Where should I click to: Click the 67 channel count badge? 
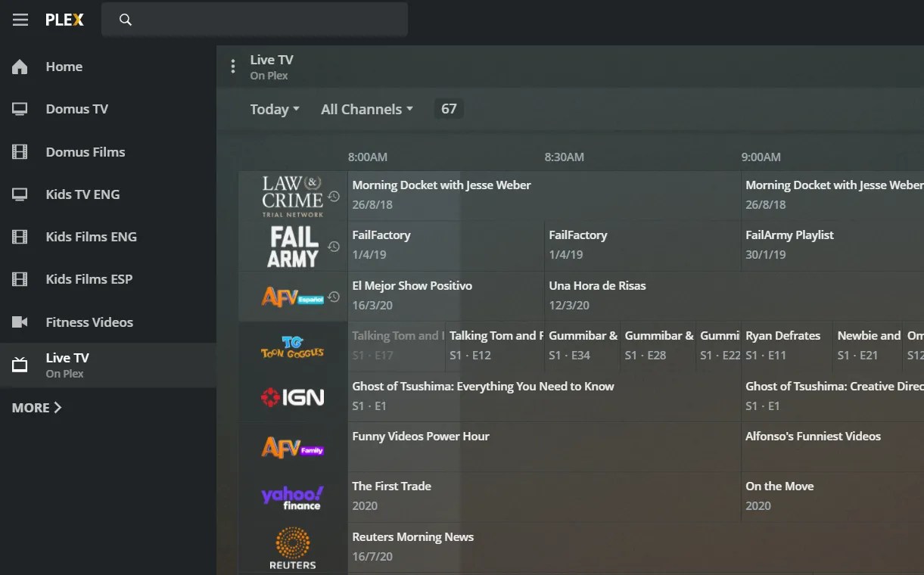pyautogui.click(x=448, y=109)
